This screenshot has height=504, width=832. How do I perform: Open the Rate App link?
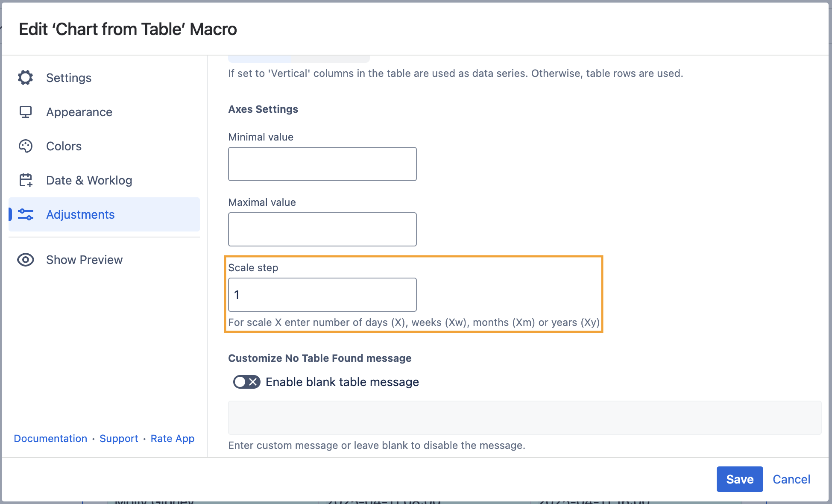click(x=172, y=439)
